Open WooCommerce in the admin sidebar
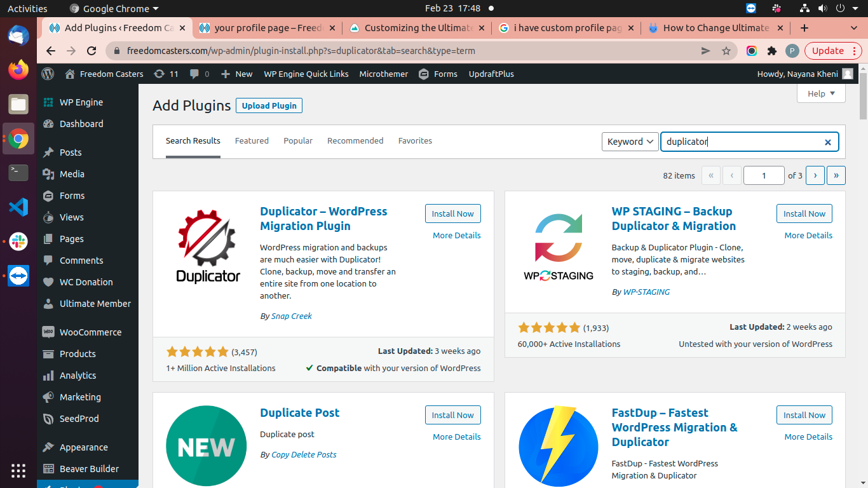Screen dimensions: 868x488 pyautogui.click(x=88, y=332)
